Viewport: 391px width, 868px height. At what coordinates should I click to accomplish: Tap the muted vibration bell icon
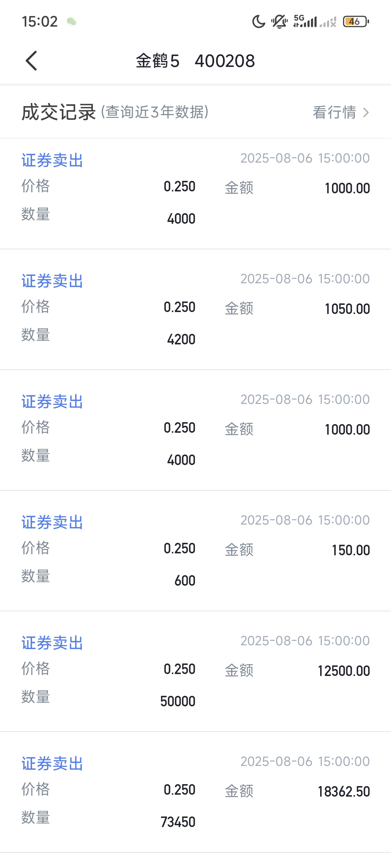[x=279, y=21]
